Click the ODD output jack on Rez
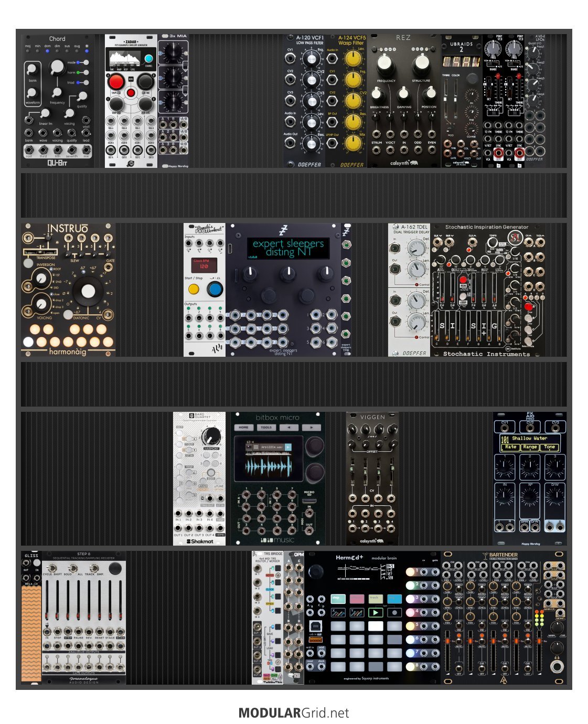This screenshot has width=588, height=724. (418, 150)
